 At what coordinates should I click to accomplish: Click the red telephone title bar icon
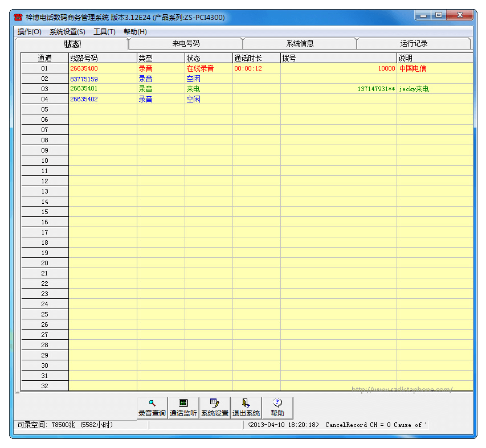pyautogui.click(x=18, y=18)
